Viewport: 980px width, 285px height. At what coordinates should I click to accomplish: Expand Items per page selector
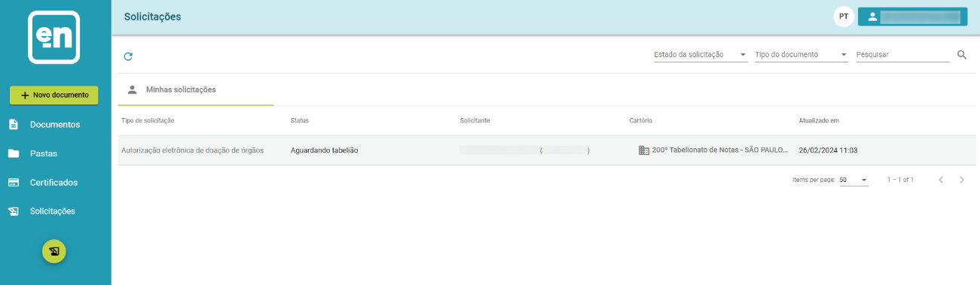pyautogui.click(x=854, y=180)
